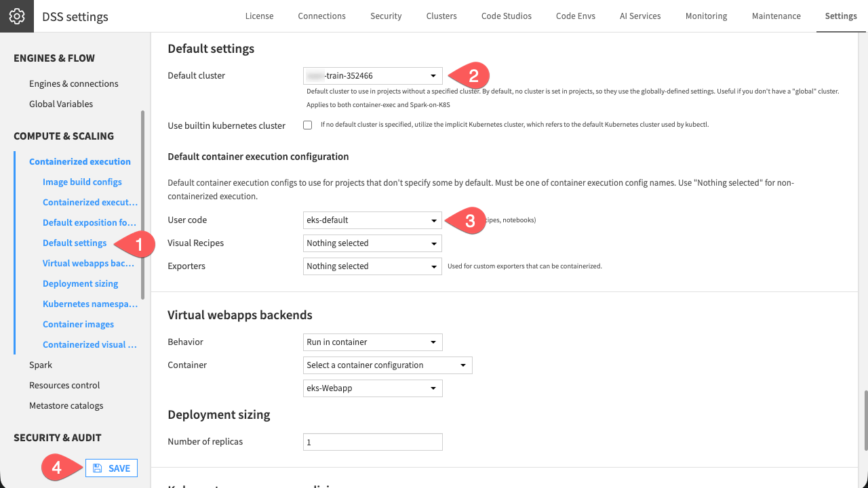Switch to the License tab
The height and width of the screenshot is (488, 868).
pyautogui.click(x=259, y=16)
